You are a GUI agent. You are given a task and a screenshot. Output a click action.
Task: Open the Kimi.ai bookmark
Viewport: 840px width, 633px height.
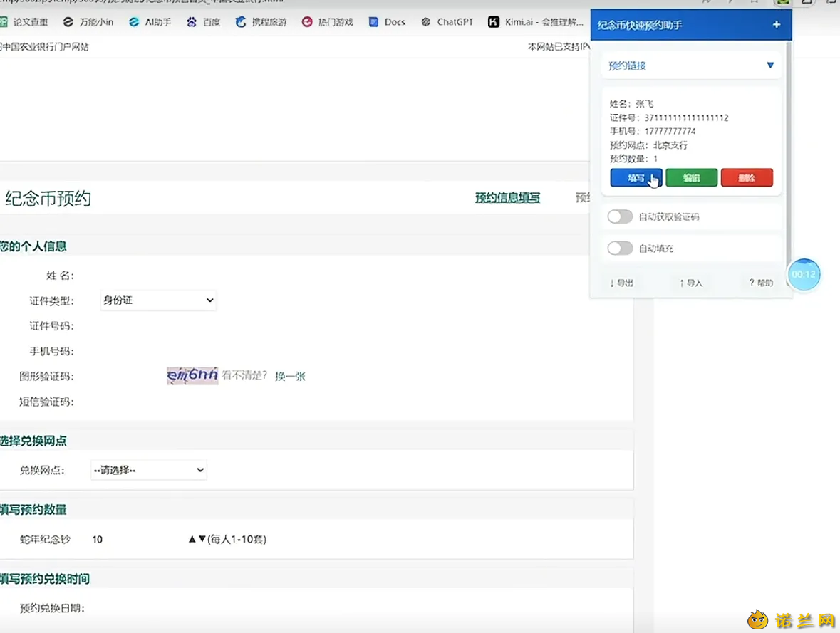pos(536,22)
